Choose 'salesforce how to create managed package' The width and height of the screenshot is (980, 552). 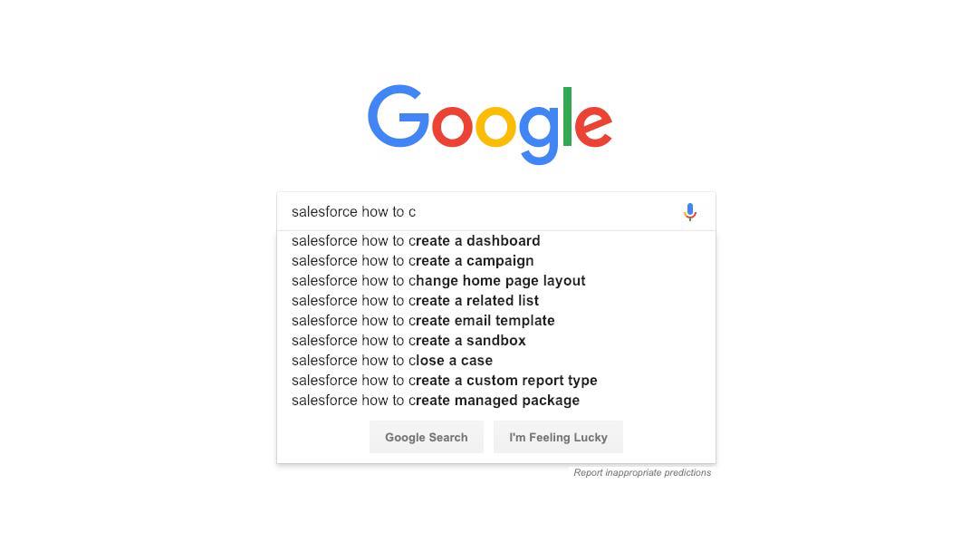point(435,400)
